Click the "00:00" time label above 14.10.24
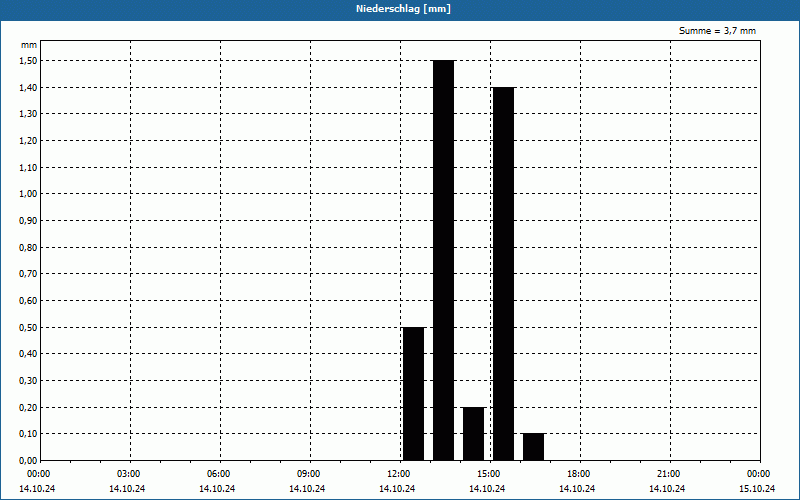The image size is (800, 500). (x=39, y=474)
